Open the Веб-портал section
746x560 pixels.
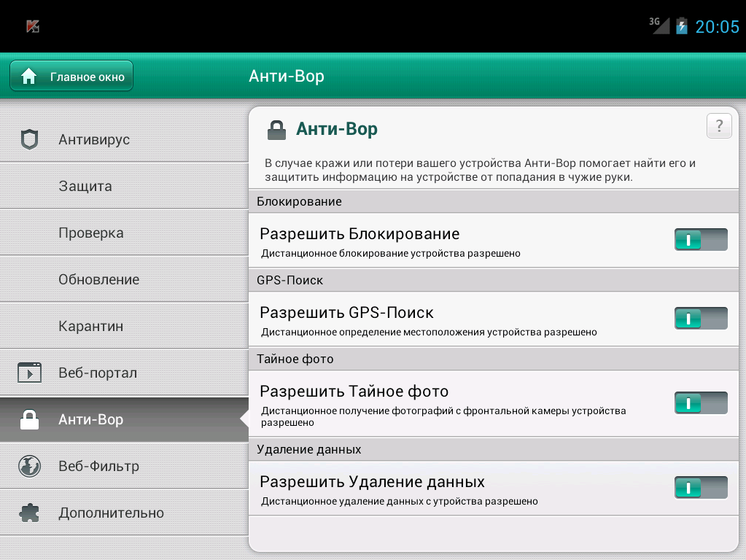pyautogui.click(x=124, y=373)
